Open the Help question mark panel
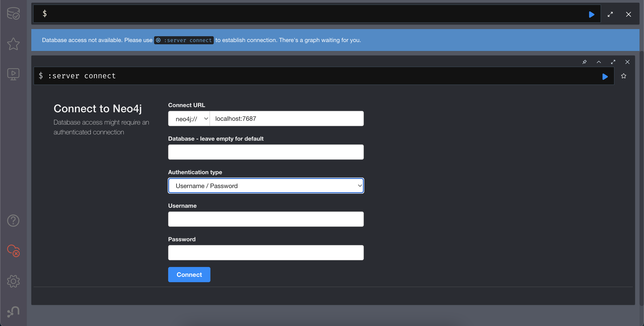Viewport: 644px width, 326px height. 13,220
